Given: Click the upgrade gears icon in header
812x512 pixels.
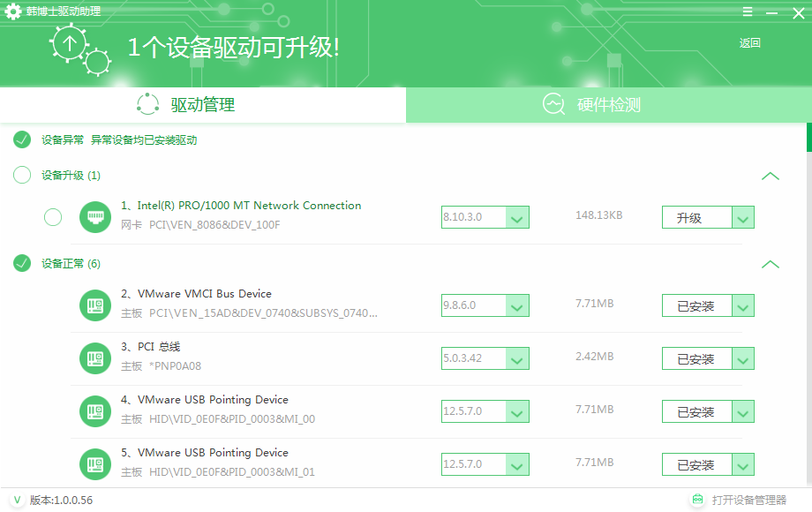Looking at the screenshot, I should pos(80,49).
